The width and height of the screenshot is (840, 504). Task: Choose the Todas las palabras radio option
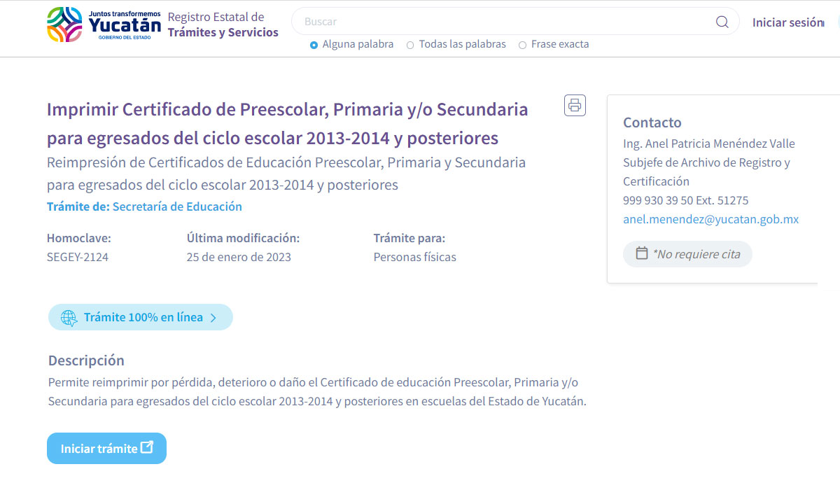click(x=410, y=45)
